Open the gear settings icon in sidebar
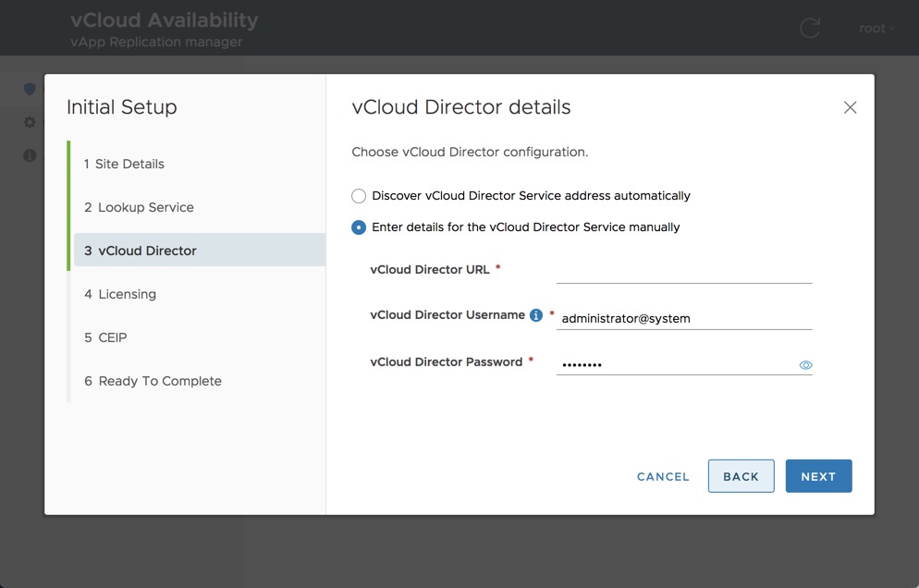The width and height of the screenshot is (919, 588). 30,122
